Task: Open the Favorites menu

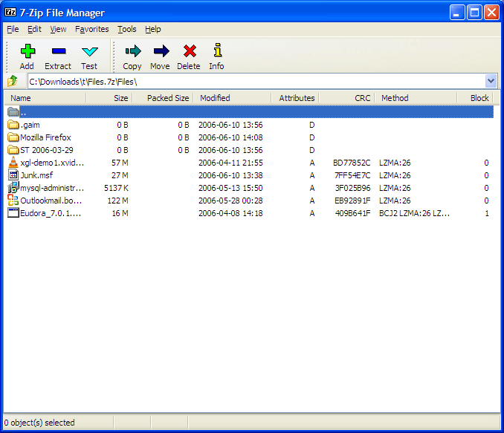Action: click(x=92, y=29)
